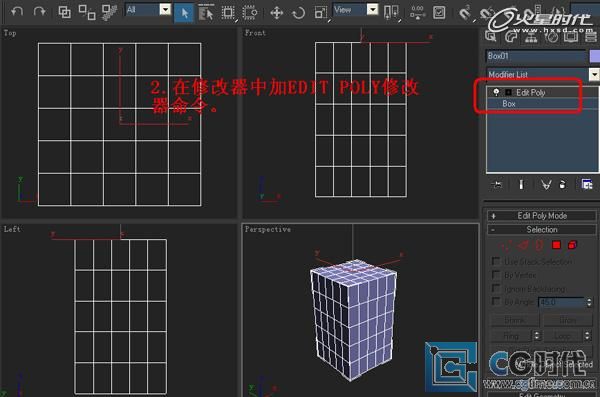Click the object color swatch beside Box01

click(x=595, y=56)
